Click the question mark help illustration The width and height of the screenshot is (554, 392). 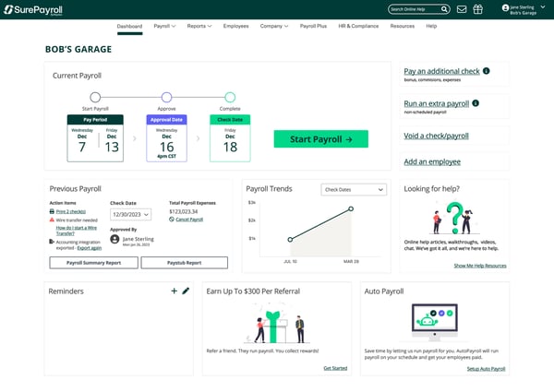[x=454, y=218]
